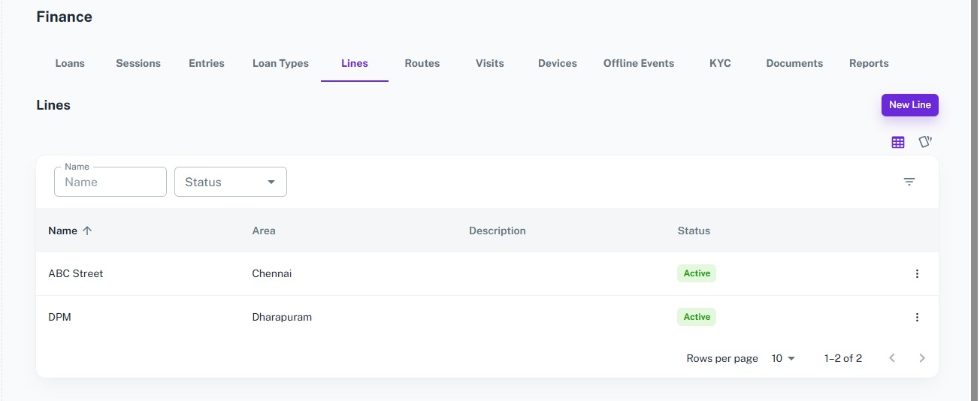The height and width of the screenshot is (401, 980).
Task: Switch to card view icon
Action: tap(926, 142)
